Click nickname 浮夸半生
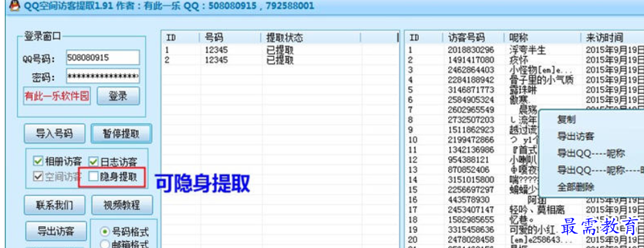 tap(528, 50)
